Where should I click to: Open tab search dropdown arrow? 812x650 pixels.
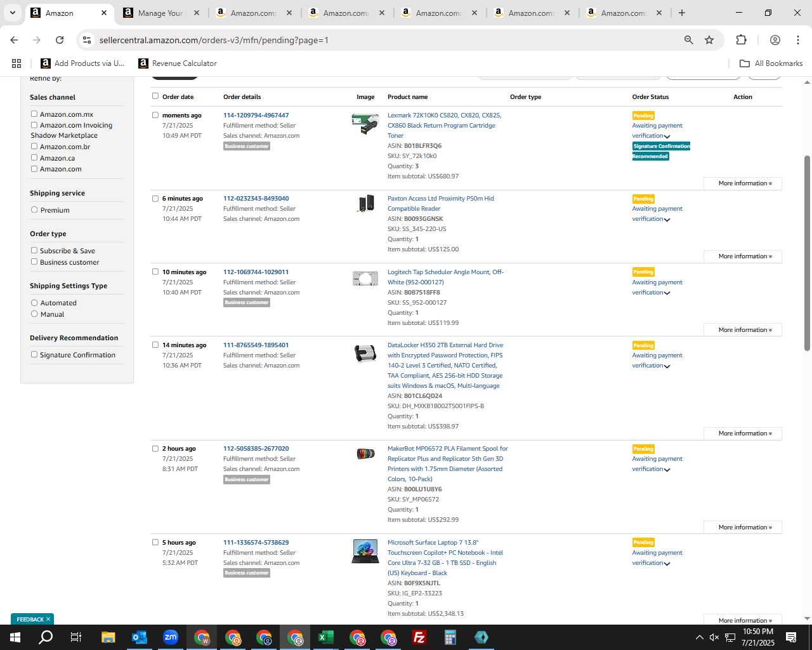click(x=12, y=13)
